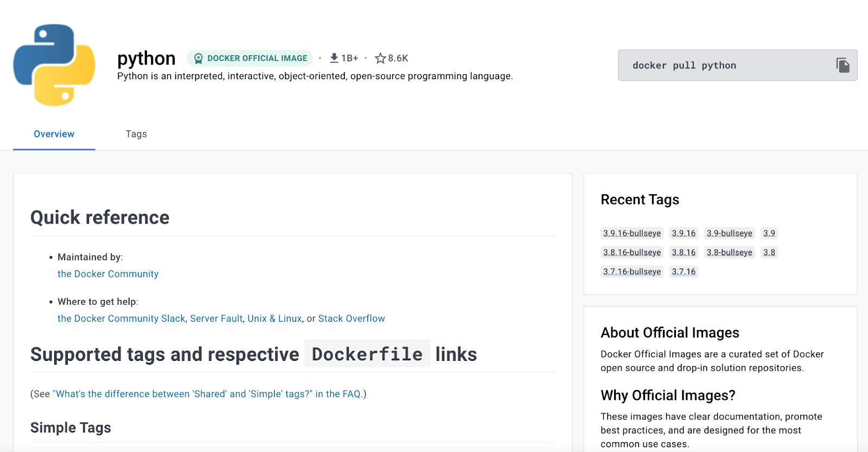Open the Server Fault link

point(216,319)
